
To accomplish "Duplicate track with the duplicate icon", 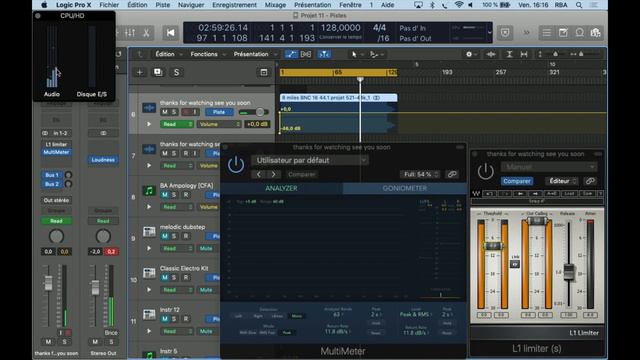I will click(158, 72).
